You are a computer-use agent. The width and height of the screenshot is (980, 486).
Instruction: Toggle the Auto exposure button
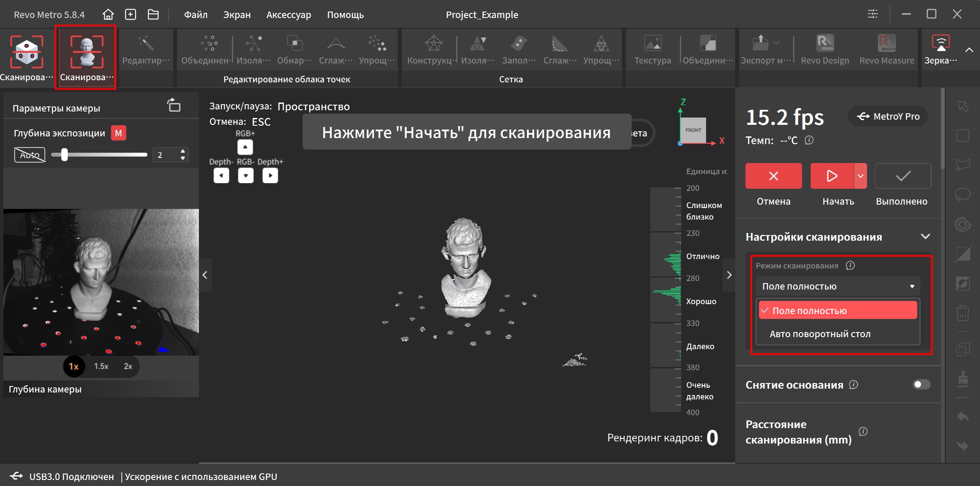pyautogui.click(x=30, y=155)
